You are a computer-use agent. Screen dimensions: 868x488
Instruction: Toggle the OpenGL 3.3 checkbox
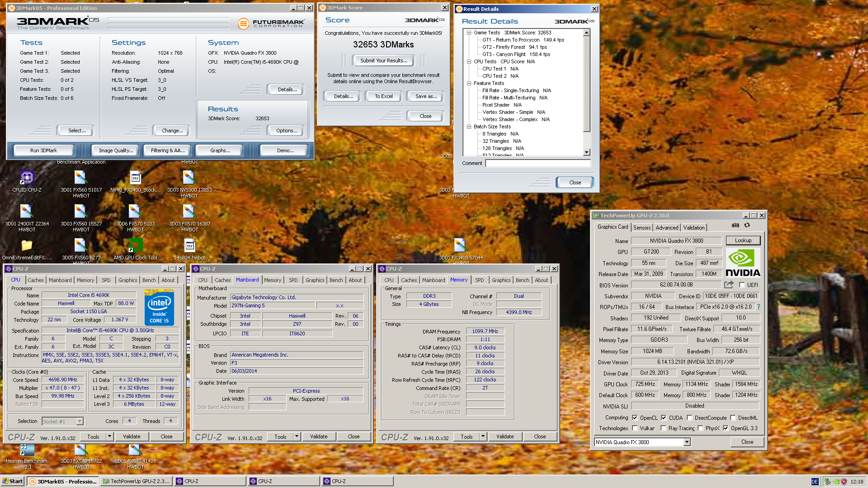pos(726,428)
